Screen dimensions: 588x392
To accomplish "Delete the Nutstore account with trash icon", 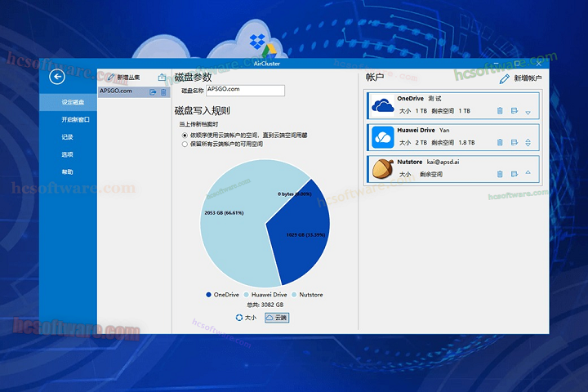I will 500,174.
